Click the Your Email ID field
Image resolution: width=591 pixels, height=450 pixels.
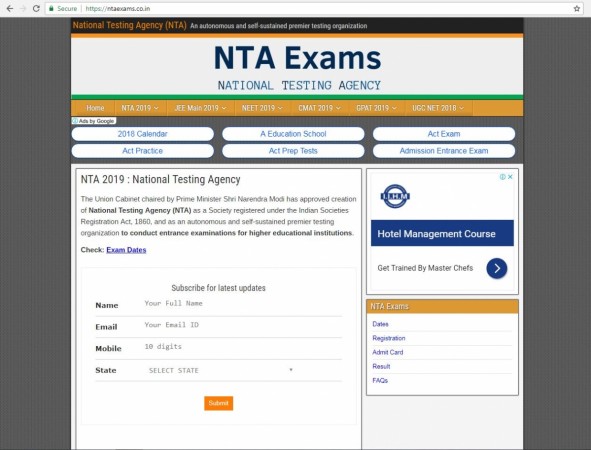(243, 325)
